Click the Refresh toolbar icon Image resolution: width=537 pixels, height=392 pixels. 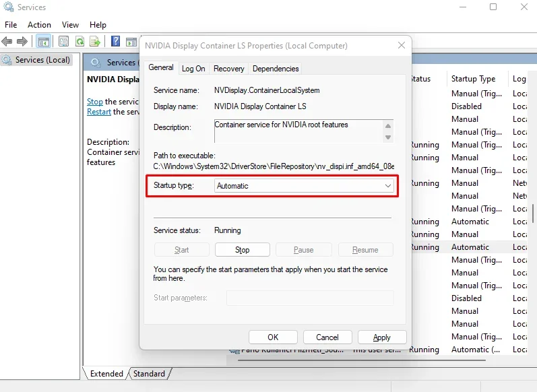tap(80, 42)
